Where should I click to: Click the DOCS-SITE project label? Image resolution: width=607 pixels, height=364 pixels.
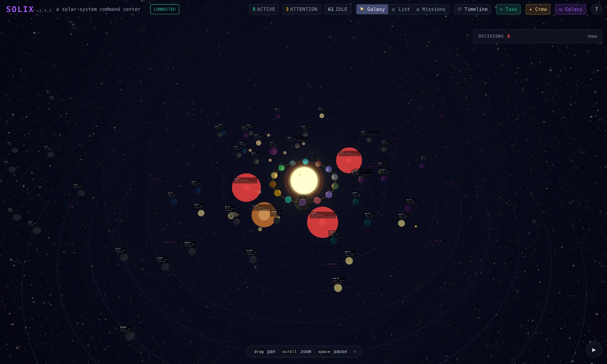(x=397, y=138)
